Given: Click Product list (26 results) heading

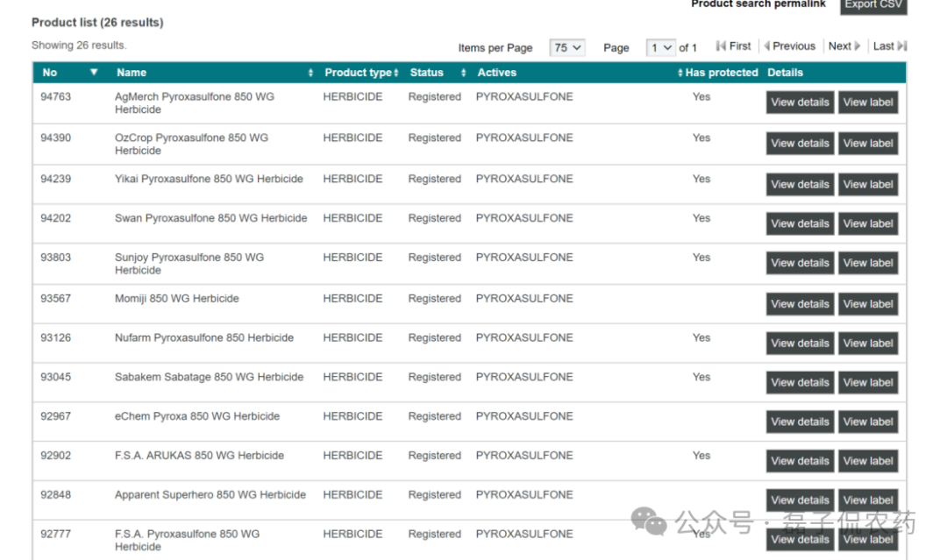Looking at the screenshot, I should click(97, 22).
